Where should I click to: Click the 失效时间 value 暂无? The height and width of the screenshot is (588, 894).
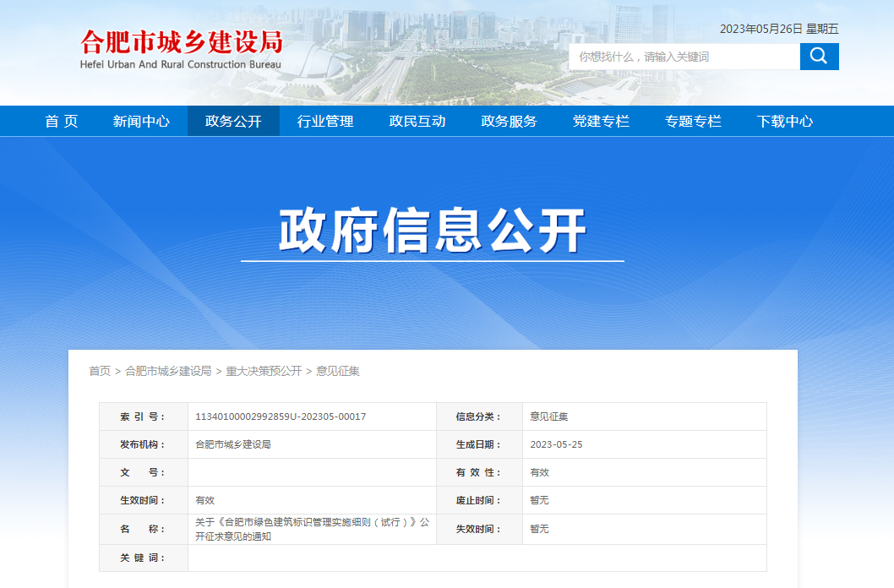(539, 529)
